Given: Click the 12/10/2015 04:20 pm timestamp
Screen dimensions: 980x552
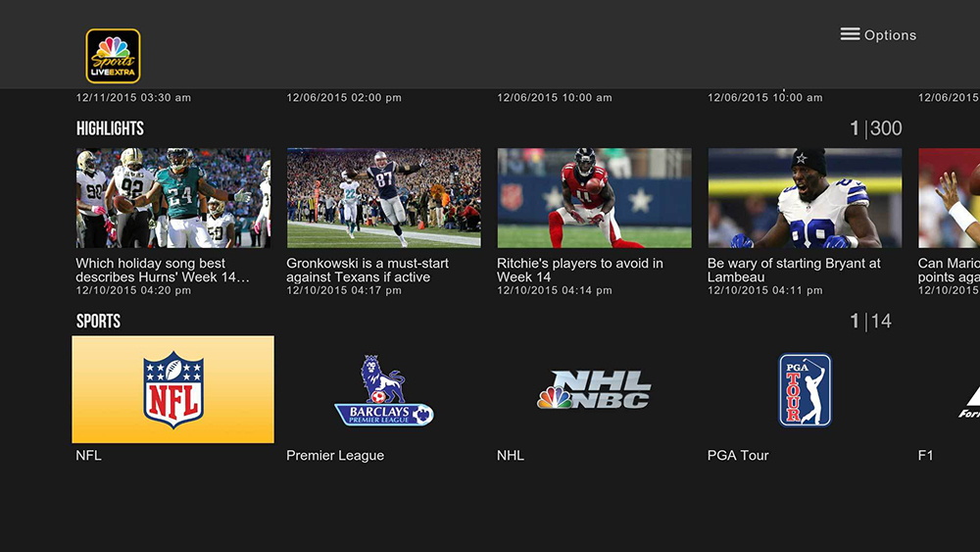Looking at the screenshot, I should pos(133,290).
